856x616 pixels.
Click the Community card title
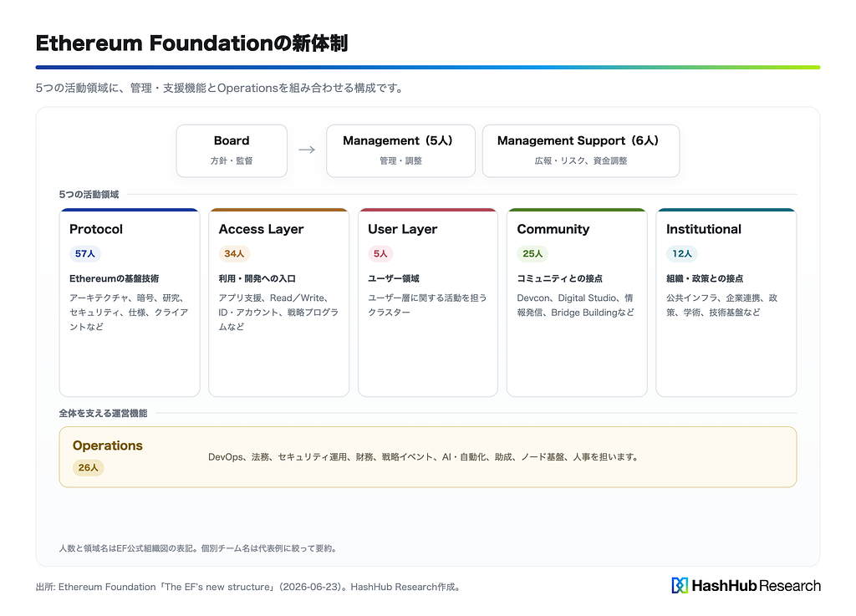click(x=553, y=229)
